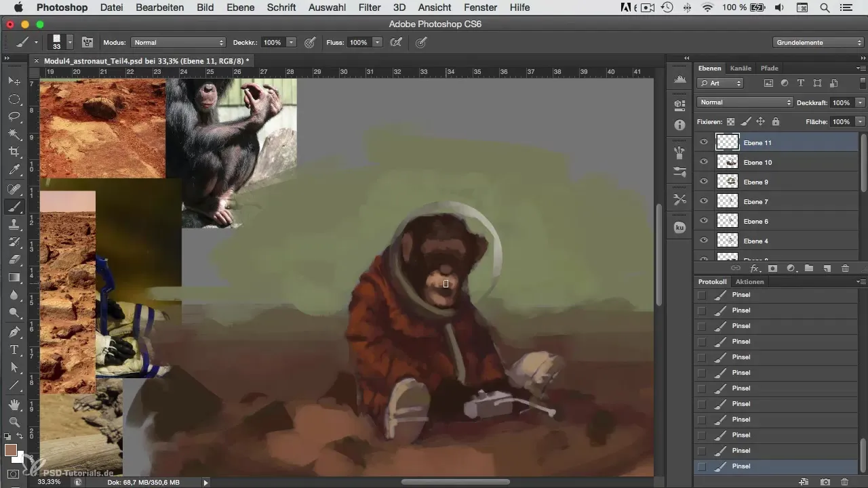
Task: Select the Healing Brush tool
Action: pyautogui.click(x=14, y=189)
